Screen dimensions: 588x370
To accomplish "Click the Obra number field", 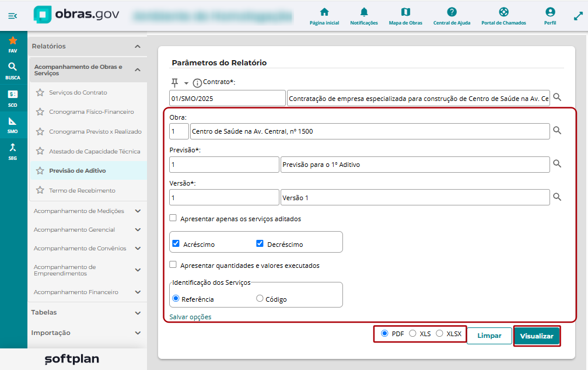I will click(179, 131).
